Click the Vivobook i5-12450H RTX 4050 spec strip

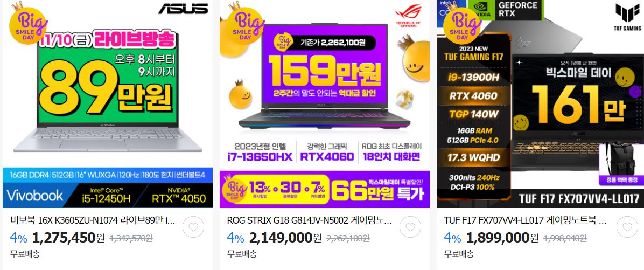point(108,195)
